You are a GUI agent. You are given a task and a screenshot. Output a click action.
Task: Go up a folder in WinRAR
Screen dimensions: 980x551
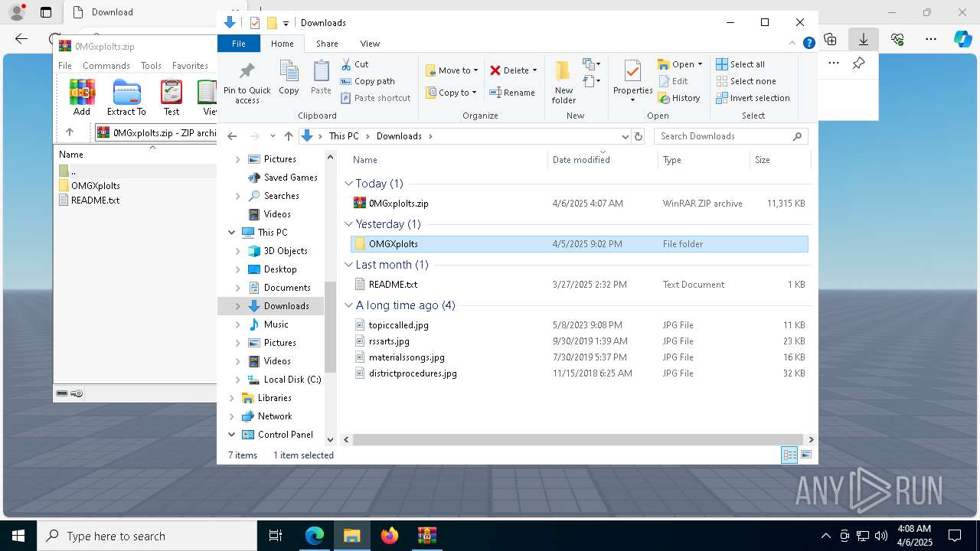click(x=70, y=132)
